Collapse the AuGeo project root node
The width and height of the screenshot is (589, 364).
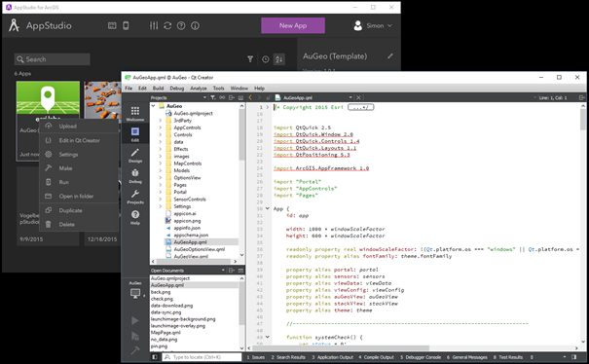(x=153, y=106)
